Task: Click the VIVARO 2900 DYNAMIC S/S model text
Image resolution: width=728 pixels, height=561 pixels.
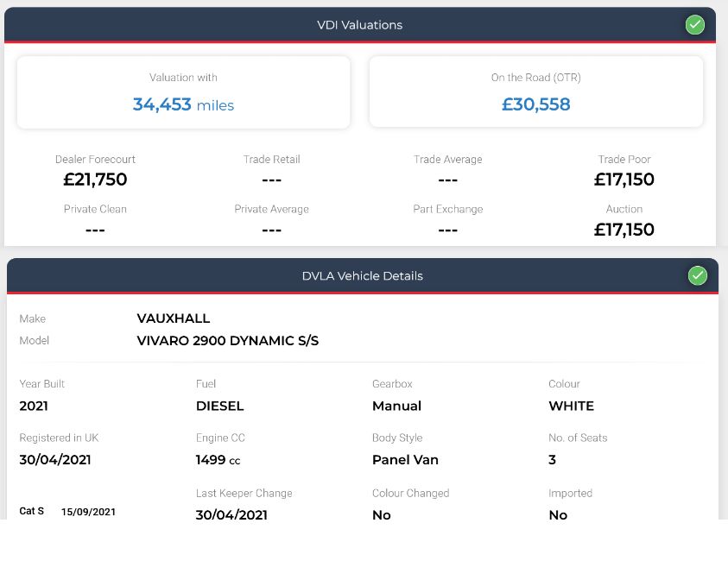Action: coord(227,341)
